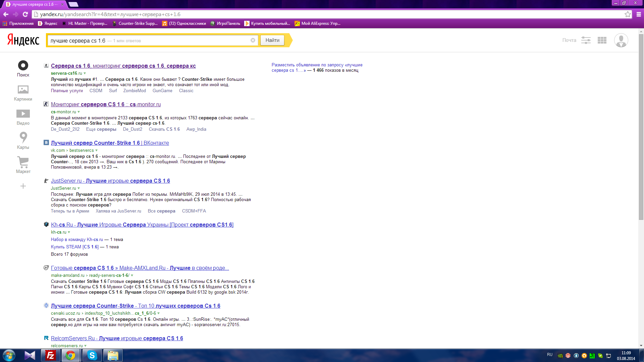Click the page vertical scrollbar thumb

[x=641, y=127]
